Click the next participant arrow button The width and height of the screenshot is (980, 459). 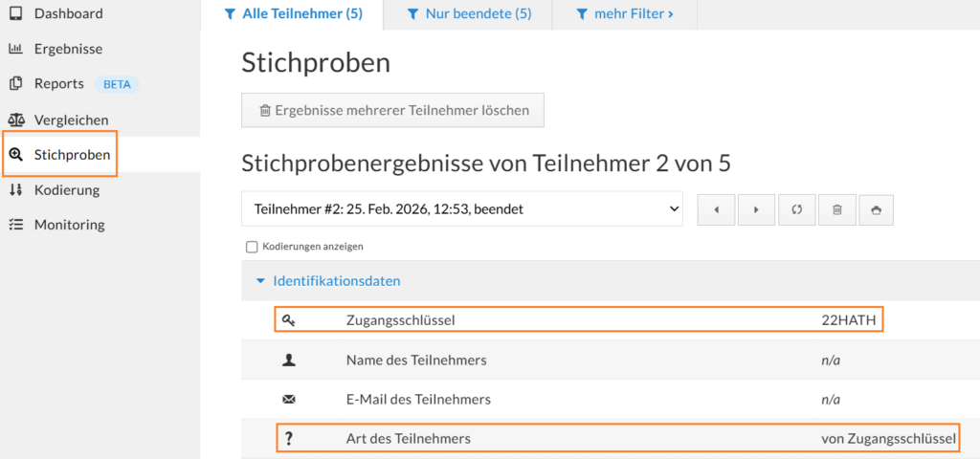pyautogui.click(x=756, y=209)
